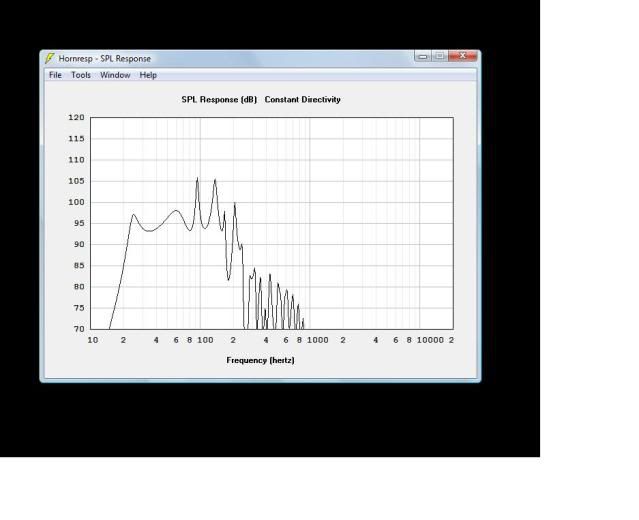
Task: Minimize the Hornresp SPL Response window
Action: 423,56
